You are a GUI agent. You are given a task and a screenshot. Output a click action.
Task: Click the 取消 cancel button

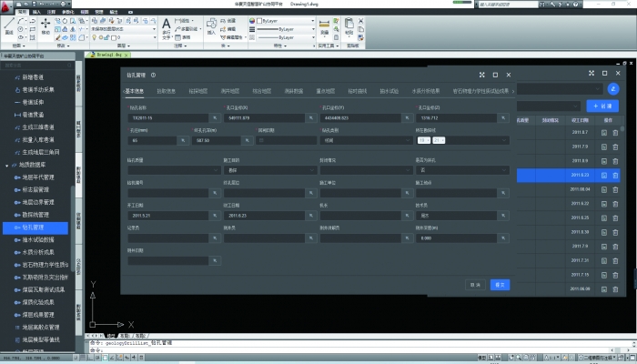coord(474,285)
